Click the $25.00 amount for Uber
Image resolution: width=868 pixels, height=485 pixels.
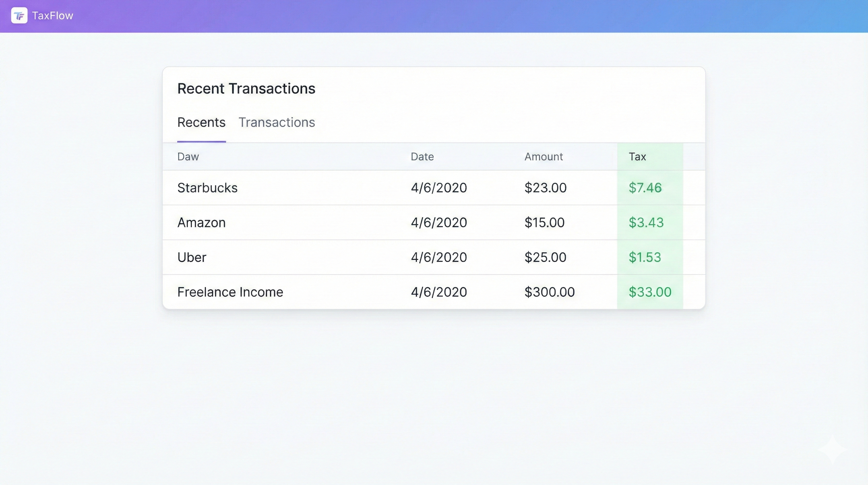click(545, 257)
